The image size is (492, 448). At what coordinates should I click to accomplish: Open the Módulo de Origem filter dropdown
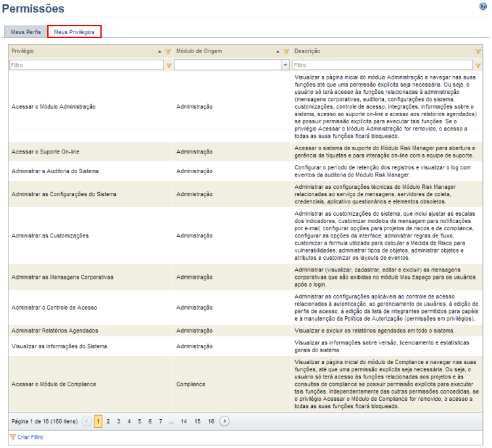[285, 65]
